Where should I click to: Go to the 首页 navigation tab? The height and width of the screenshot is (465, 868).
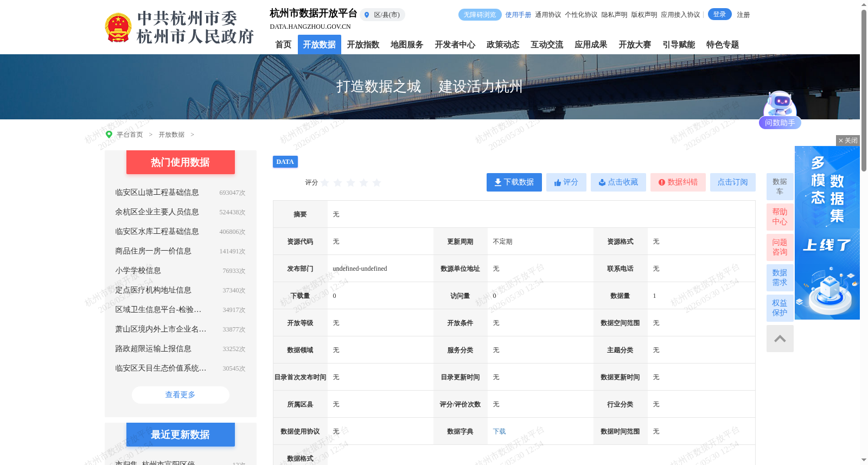(283, 44)
